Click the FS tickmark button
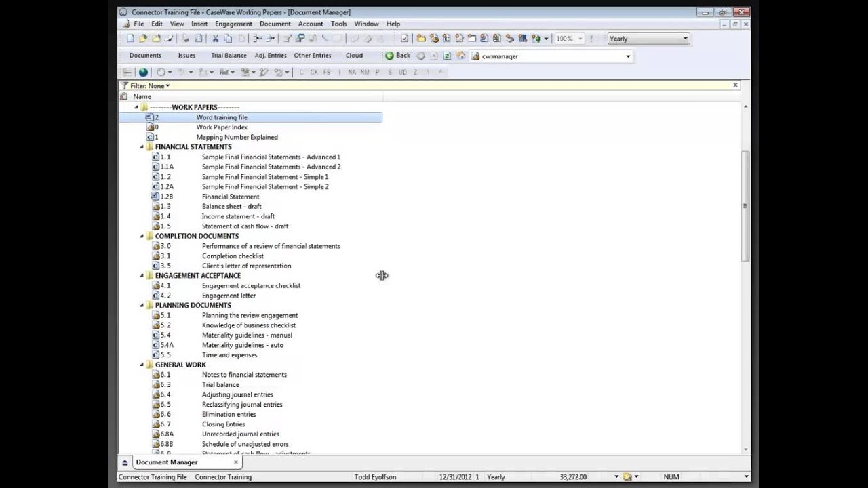 [327, 72]
